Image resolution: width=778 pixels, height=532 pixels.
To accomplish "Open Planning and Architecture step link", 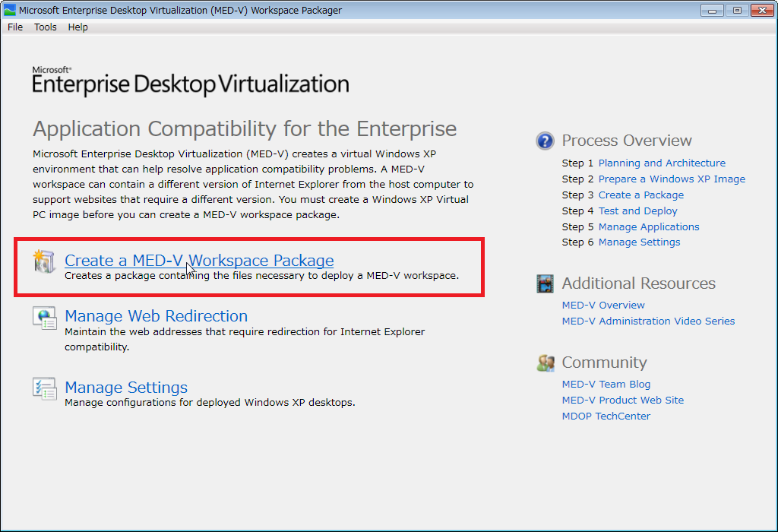I will (x=662, y=163).
